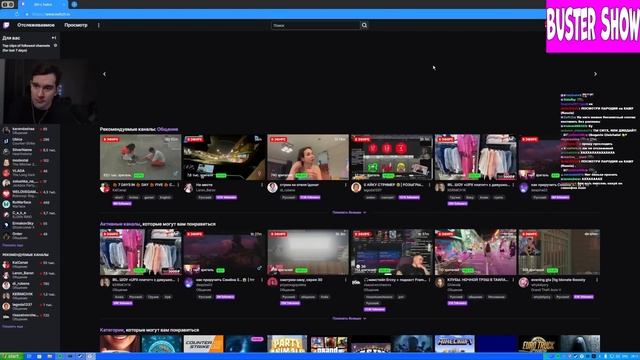Open the Euro Truck category tile
The image size is (640, 360).
click(x=538, y=344)
